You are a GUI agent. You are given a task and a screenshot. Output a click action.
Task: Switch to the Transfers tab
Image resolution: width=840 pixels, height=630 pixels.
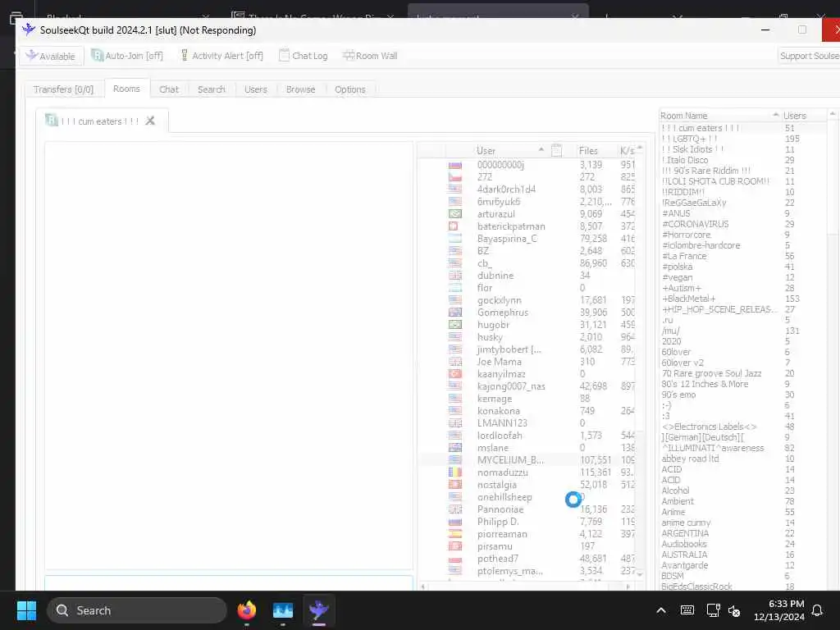[63, 89]
